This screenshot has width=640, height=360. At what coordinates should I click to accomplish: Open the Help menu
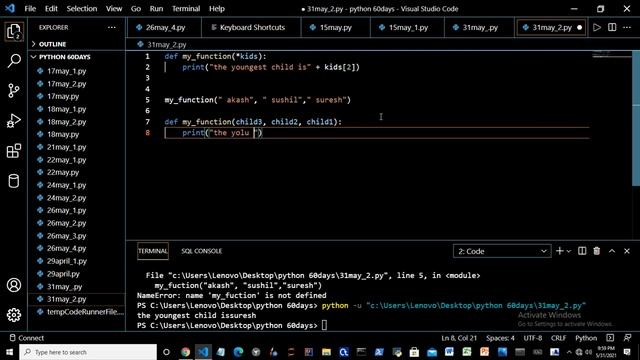[x=217, y=9]
